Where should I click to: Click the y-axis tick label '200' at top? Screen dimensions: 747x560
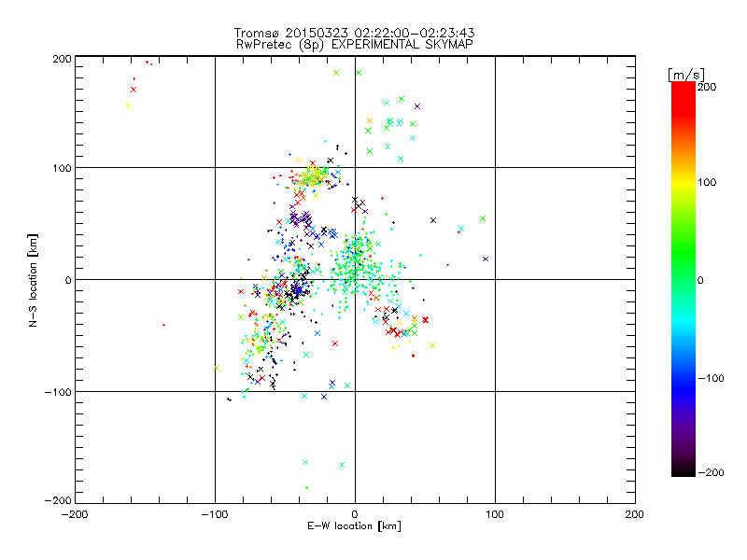[62, 59]
